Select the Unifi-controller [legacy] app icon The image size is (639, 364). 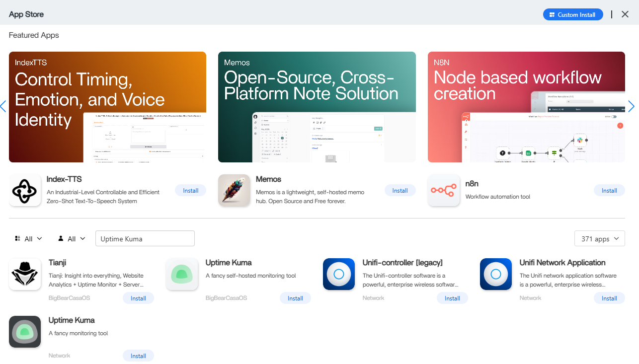339,274
